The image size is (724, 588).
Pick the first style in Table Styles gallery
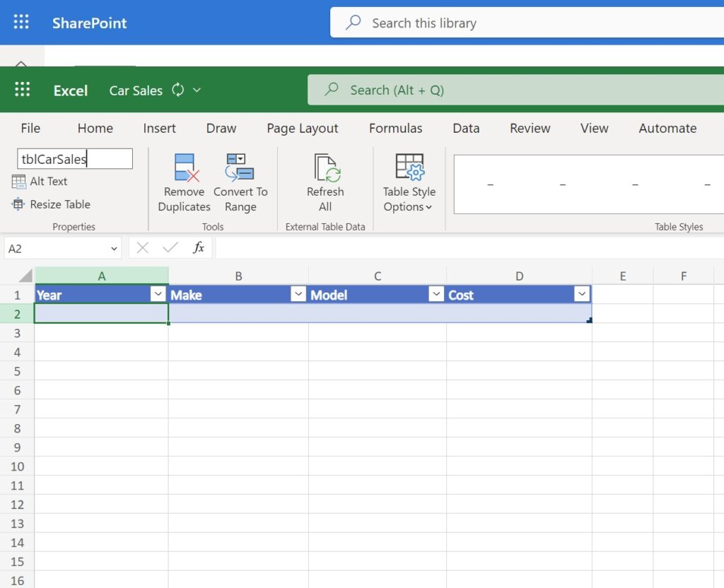[x=490, y=184]
